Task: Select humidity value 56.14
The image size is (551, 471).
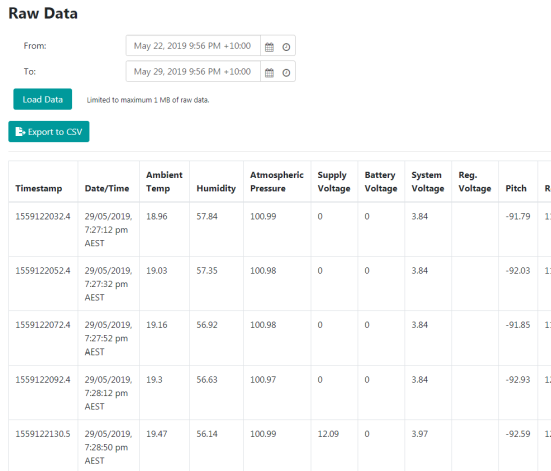Action: coord(207,434)
